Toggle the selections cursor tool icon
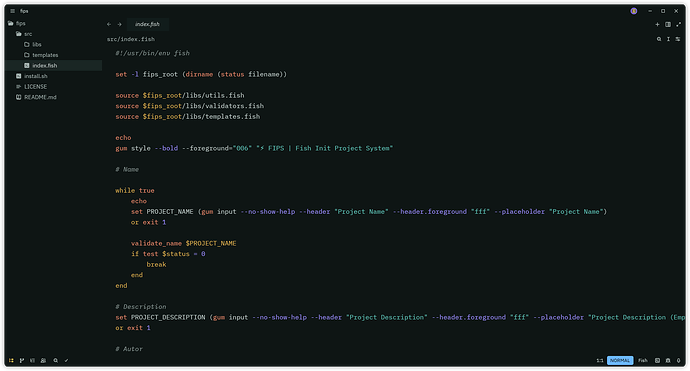The width and height of the screenshot is (690, 371). 668,39
